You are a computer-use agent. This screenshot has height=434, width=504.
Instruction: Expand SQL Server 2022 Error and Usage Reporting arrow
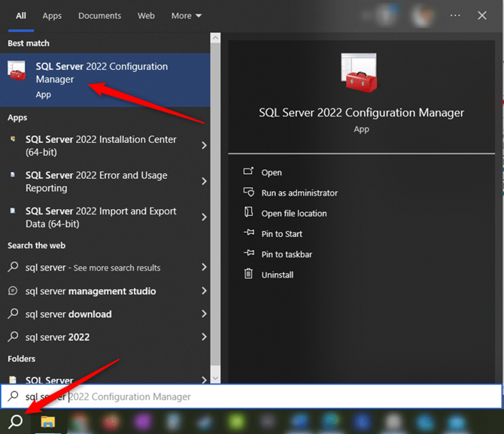204,181
